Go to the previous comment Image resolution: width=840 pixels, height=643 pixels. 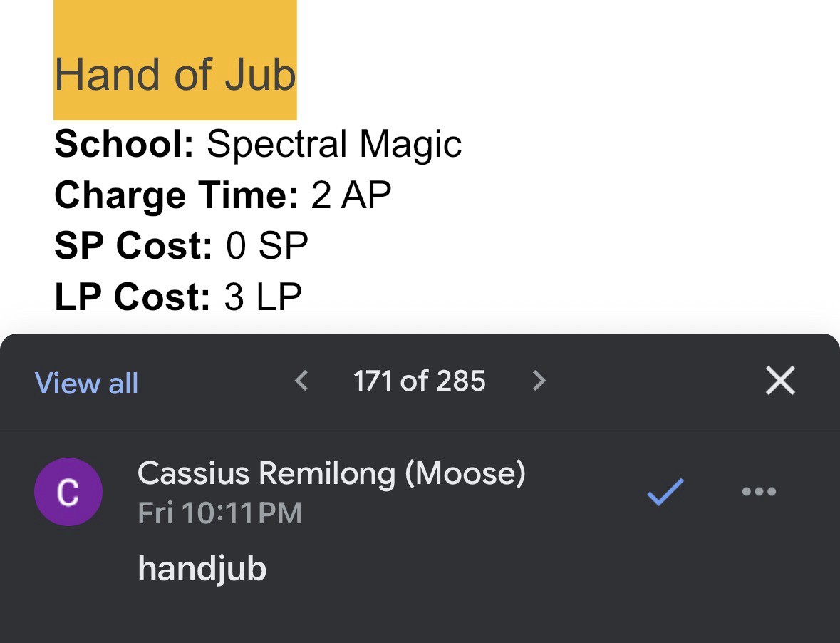point(302,381)
